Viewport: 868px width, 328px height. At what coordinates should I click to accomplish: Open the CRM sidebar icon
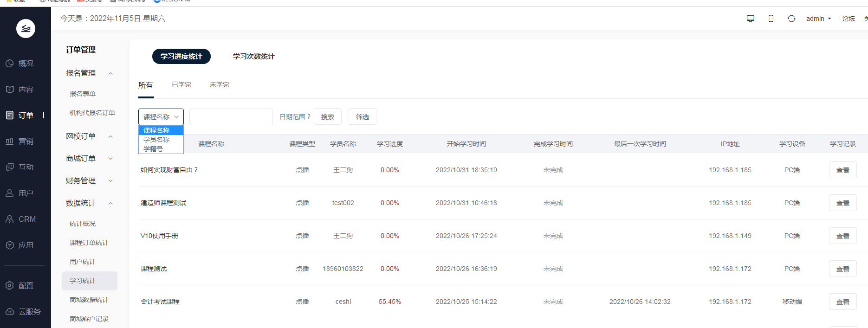[10, 219]
